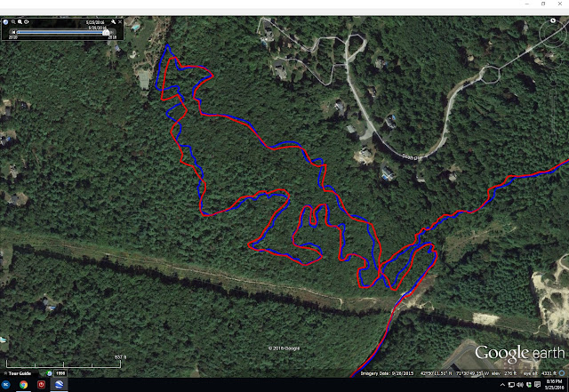Click the 1996 imagery date button
Screen dimensions: 569x392
(x=60, y=373)
